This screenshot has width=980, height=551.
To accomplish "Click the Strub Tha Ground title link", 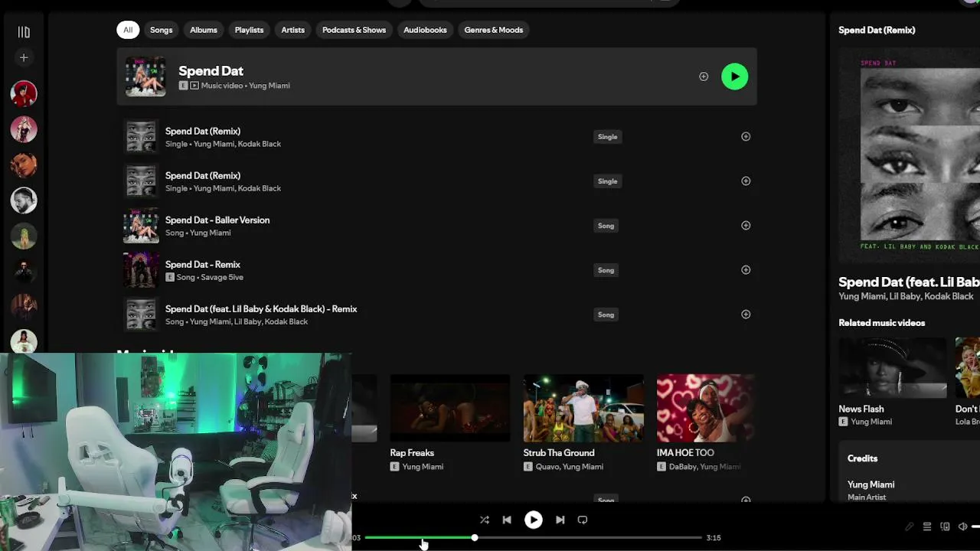I will point(559,453).
